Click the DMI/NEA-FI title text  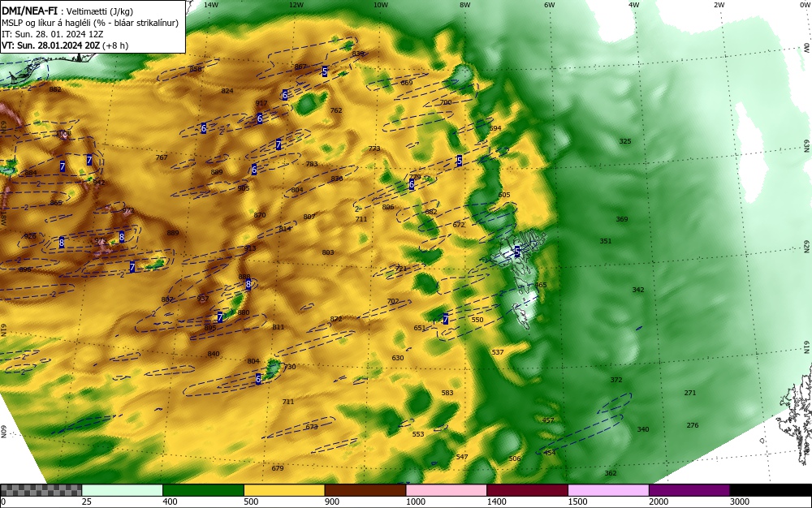(29, 11)
